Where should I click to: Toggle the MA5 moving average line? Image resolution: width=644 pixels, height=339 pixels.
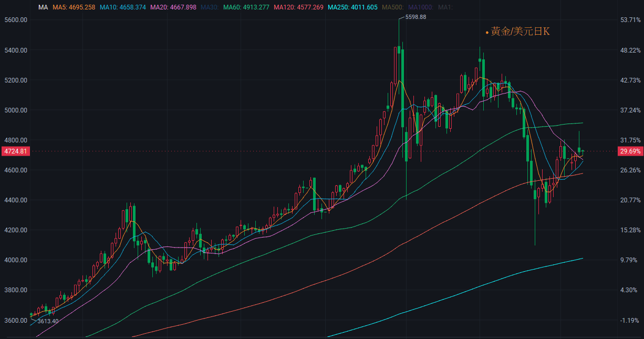pos(74,7)
